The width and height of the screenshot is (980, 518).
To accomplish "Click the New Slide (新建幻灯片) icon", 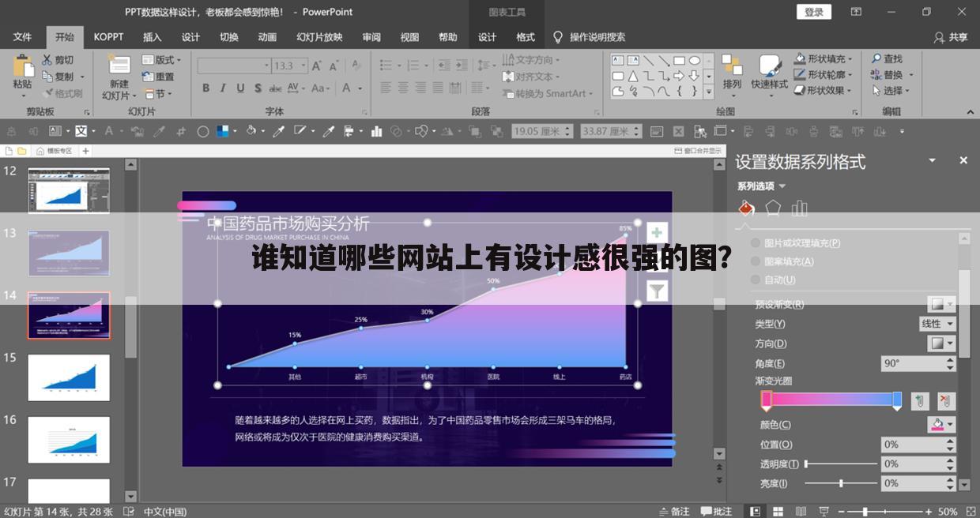I will click(x=119, y=66).
